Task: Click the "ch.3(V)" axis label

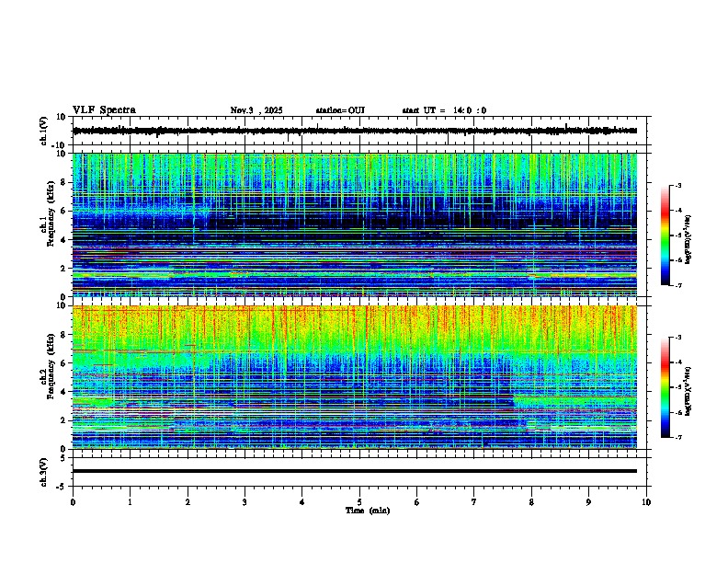Action: point(44,472)
